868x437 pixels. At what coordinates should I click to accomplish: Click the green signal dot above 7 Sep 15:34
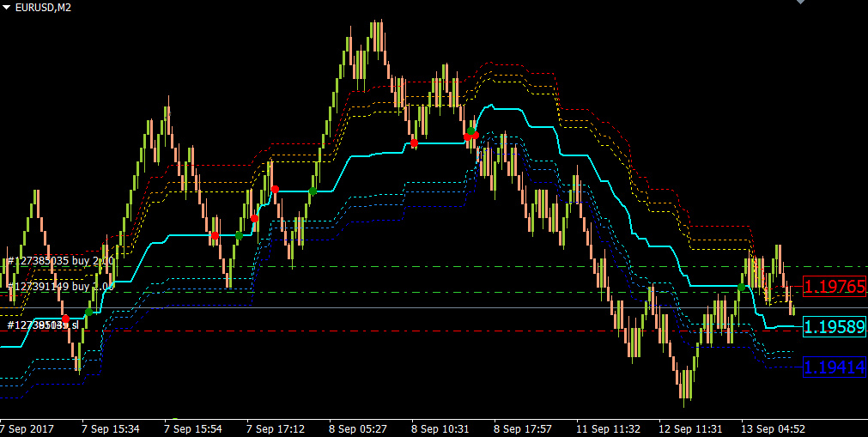pyautogui.click(x=88, y=312)
